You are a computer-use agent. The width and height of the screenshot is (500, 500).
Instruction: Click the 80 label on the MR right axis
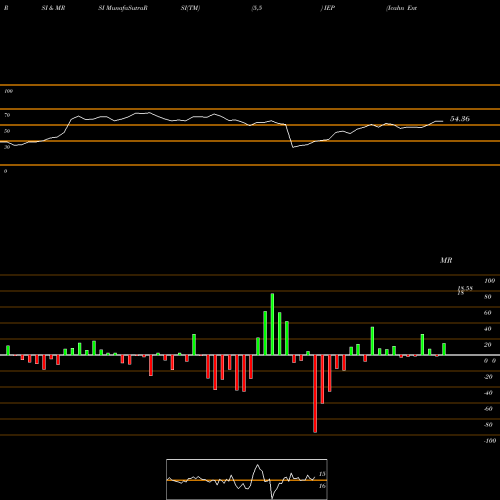(x=488, y=297)
